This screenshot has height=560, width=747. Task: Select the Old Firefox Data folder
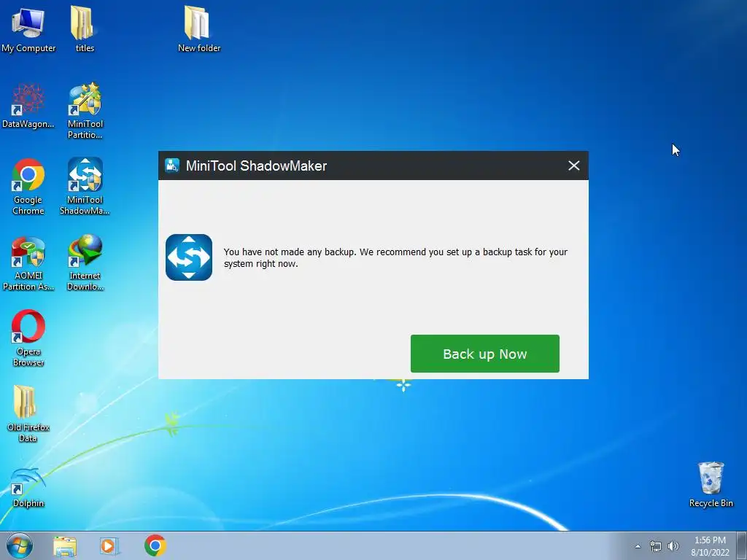[x=28, y=413]
